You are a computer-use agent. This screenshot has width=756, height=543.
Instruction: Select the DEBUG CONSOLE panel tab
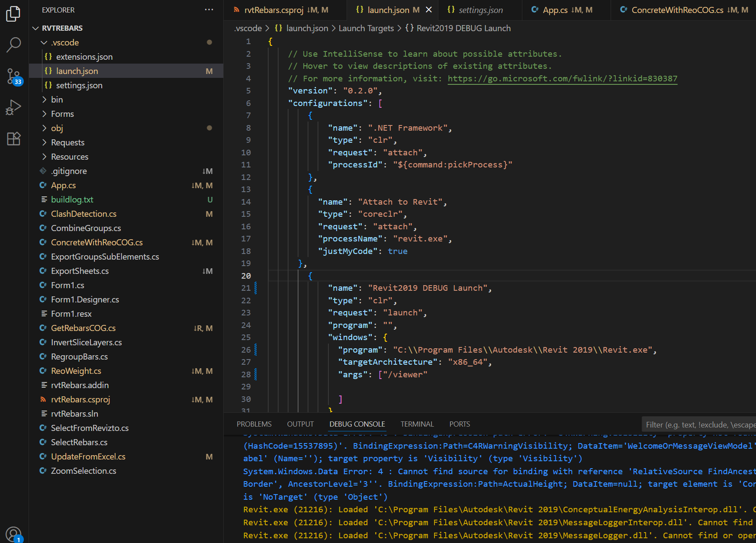[x=357, y=424]
